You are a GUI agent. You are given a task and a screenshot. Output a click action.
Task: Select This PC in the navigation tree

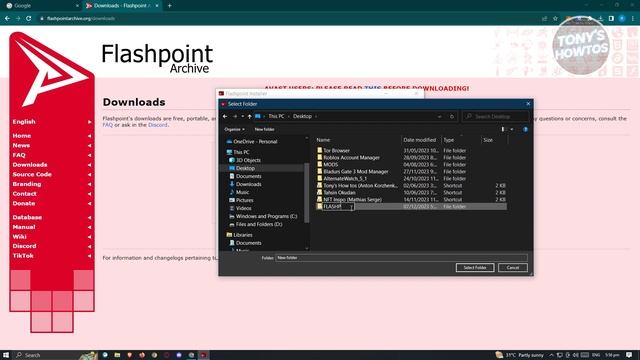point(241,152)
